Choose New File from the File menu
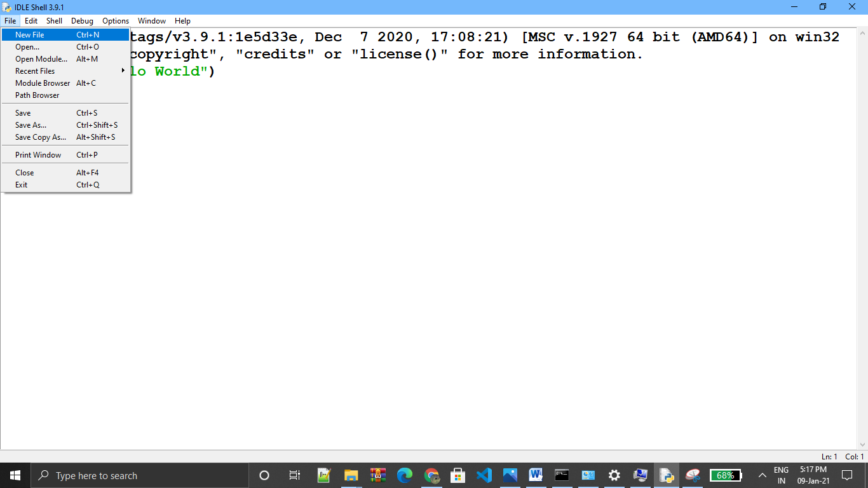Viewport: 868px width, 488px height. [65, 35]
